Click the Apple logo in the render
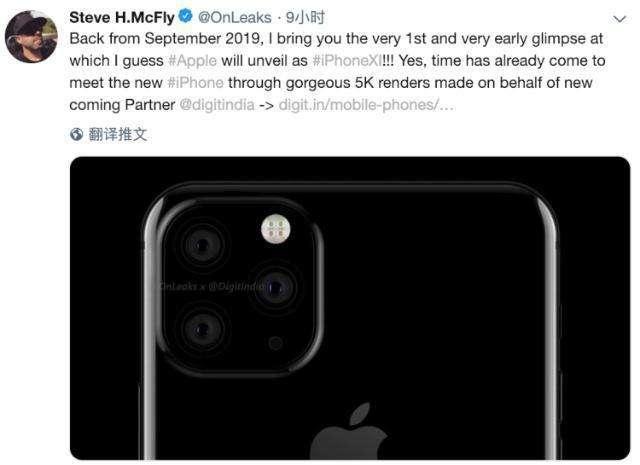Screen dimensions: 640x465 coord(348,431)
